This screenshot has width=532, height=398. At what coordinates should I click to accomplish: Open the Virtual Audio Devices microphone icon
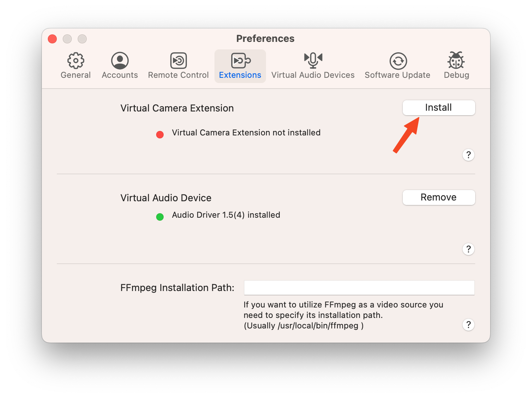(x=313, y=60)
